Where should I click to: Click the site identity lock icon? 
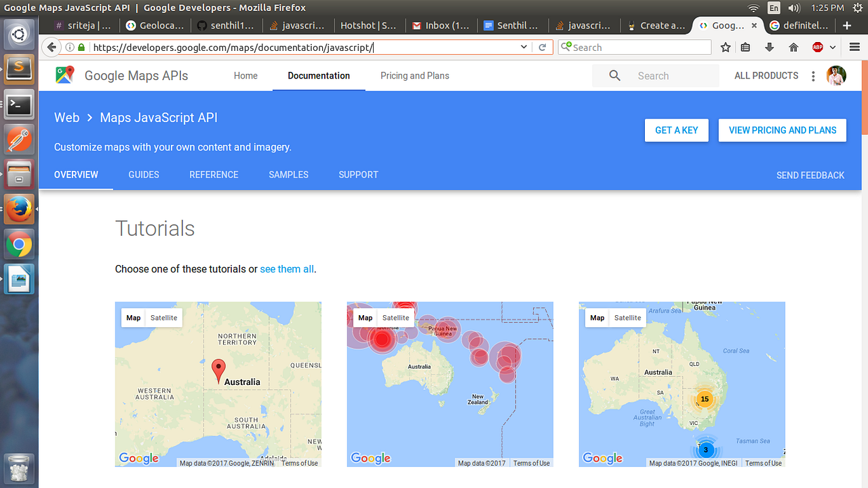[82, 47]
